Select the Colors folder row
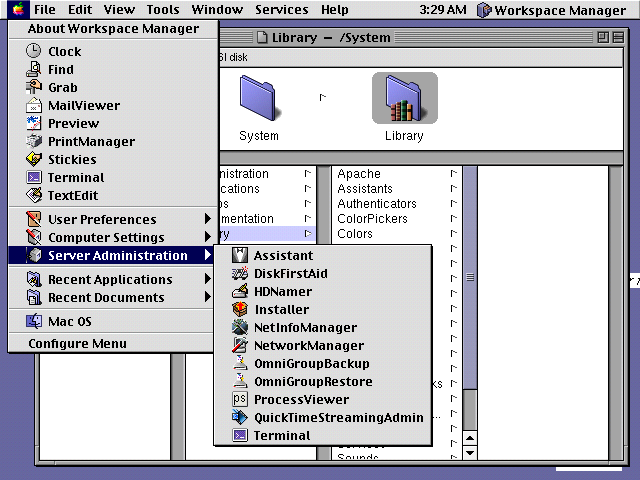 tap(396, 233)
